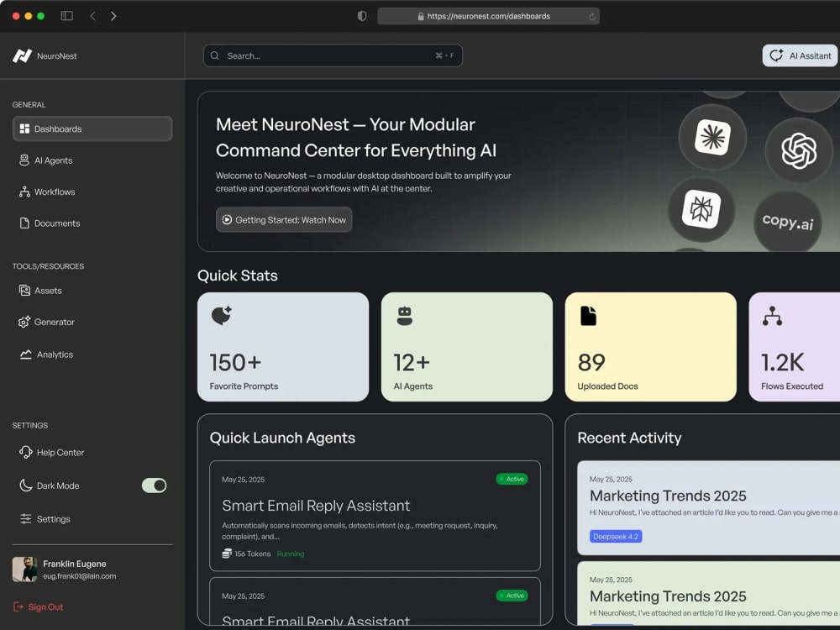840x630 pixels.
Task: Open first Marketing Trends 2025 activity
Action: pyautogui.click(x=708, y=508)
